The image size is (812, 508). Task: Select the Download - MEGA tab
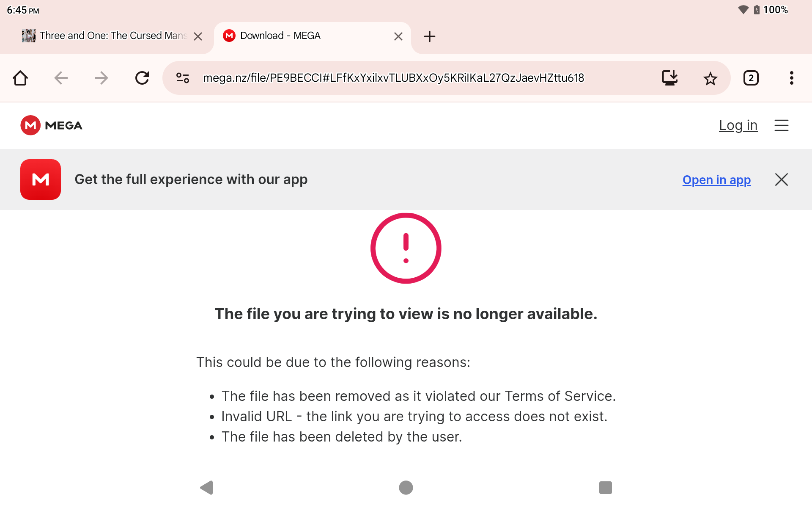point(296,36)
